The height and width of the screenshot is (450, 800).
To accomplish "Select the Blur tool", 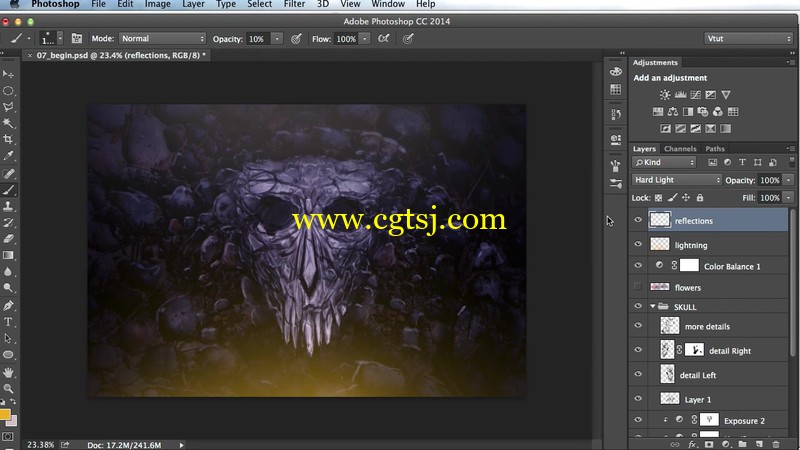I will [x=8, y=271].
